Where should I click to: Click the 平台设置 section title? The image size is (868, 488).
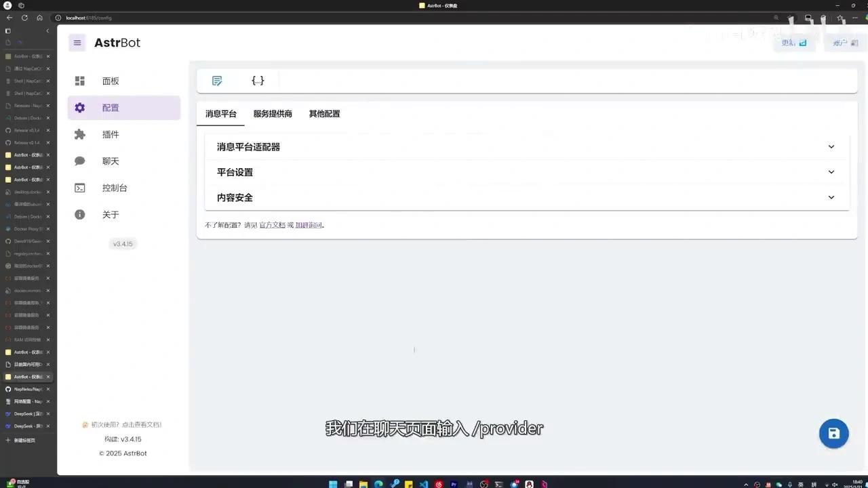pyautogui.click(x=235, y=172)
